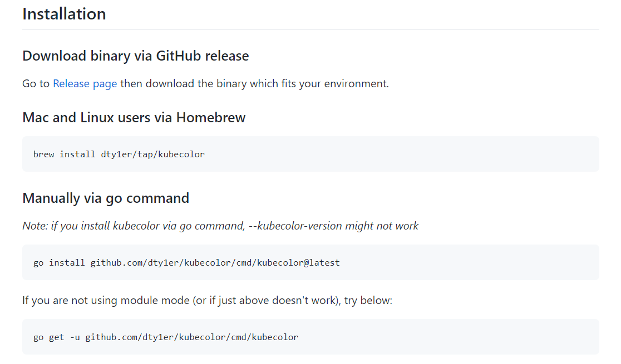Click the word 'environment' in the download sentence
621x364 pixels.
[357, 84]
